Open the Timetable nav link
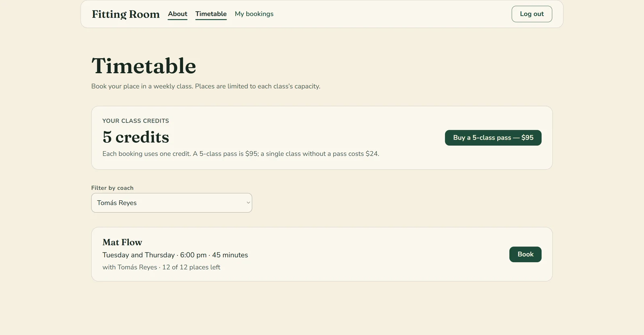Screen dimensions: 644x335 click(x=211, y=14)
